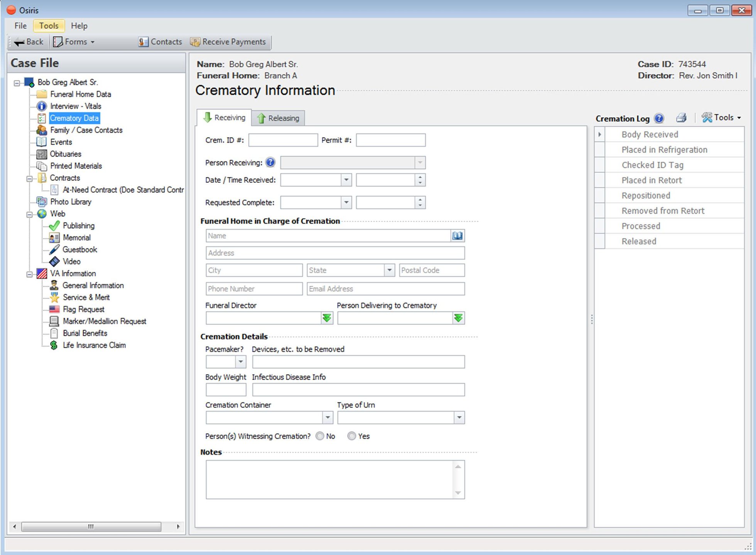Expand the Cremation Container dropdown
The height and width of the screenshot is (555, 756).
pos(327,417)
